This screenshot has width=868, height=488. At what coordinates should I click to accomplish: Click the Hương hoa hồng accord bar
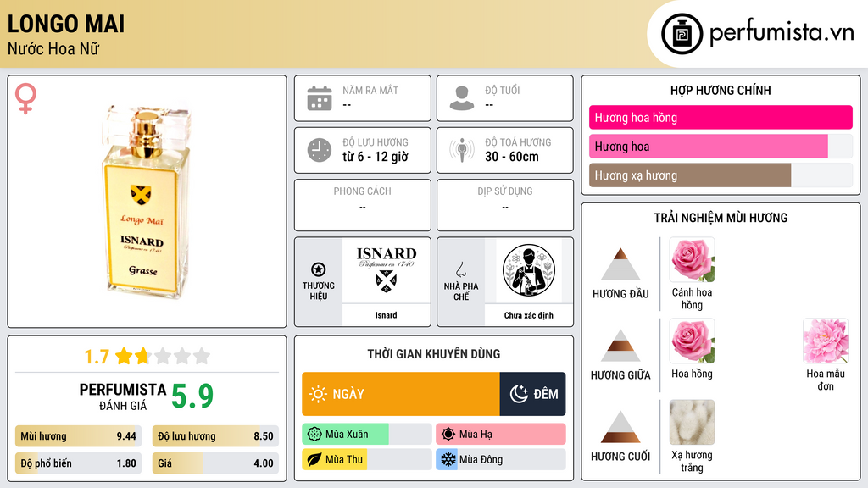coord(721,117)
